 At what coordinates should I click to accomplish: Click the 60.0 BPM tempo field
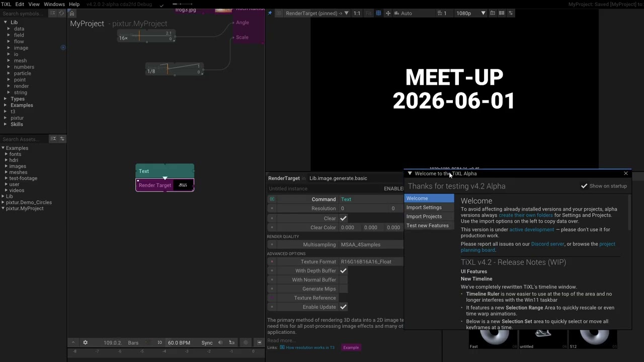pyautogui.click(x=179, y=342)
